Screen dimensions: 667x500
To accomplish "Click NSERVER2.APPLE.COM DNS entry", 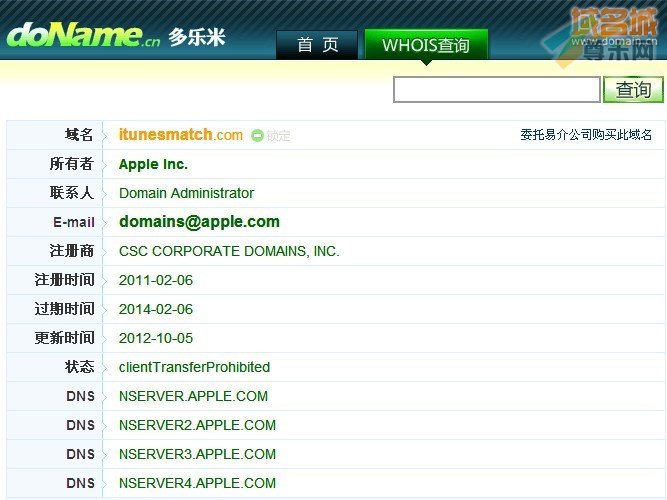I will coord(197,425).
